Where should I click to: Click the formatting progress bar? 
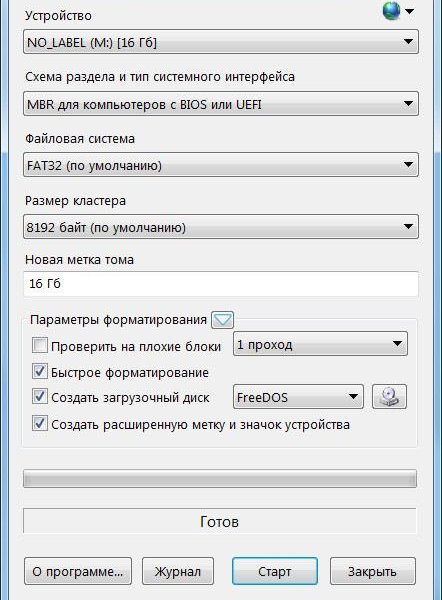point(220,479)
